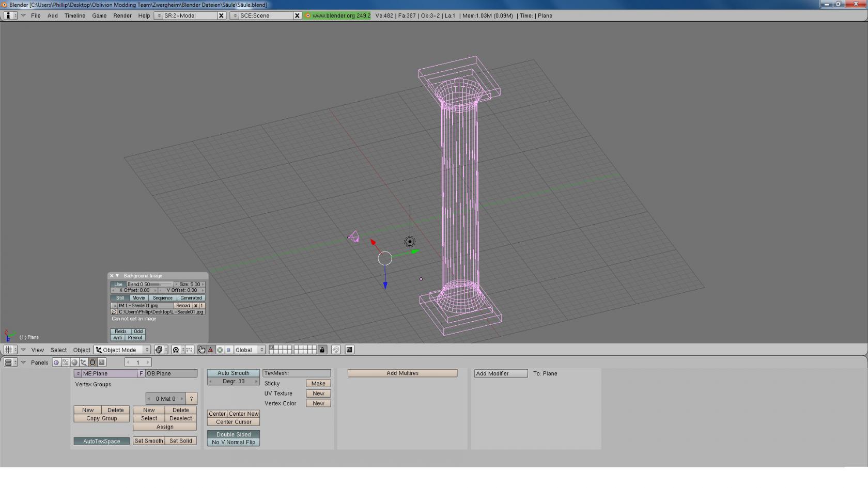The height and width of the screenshot is (488, 868).
Task: Open the Global orientation dropdown
Action: point(249,350)
